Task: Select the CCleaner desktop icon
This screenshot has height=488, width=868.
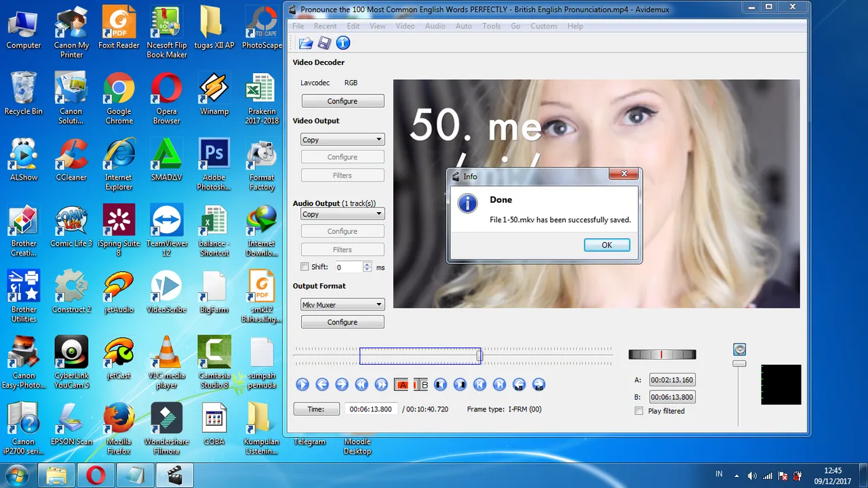Action: point(71,161)
